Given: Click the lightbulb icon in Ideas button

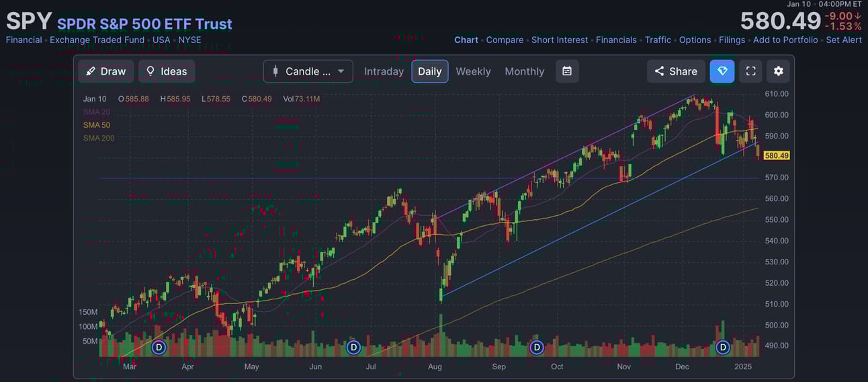Looking at the screenshot, I should click(x=150, y=71).
